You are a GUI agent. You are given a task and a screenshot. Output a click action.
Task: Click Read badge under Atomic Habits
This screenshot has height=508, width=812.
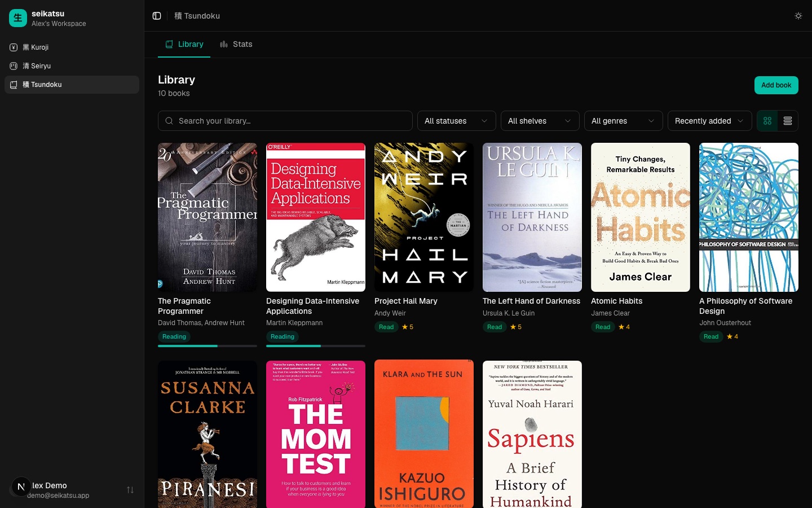pos(603,327)
